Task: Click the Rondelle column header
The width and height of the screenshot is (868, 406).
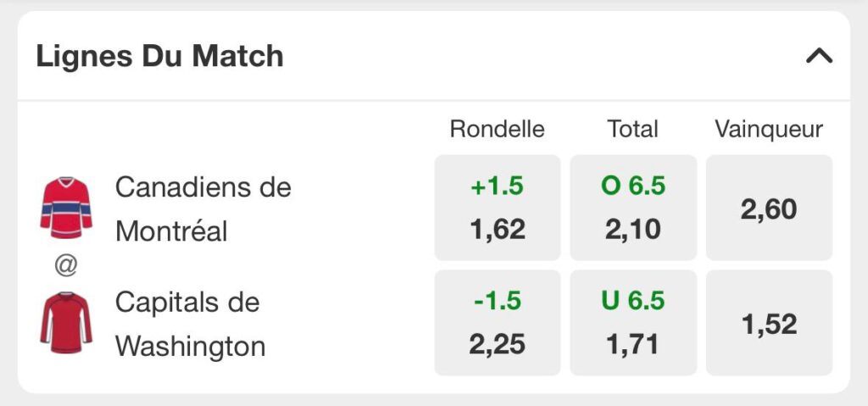Action: [497, 129]
